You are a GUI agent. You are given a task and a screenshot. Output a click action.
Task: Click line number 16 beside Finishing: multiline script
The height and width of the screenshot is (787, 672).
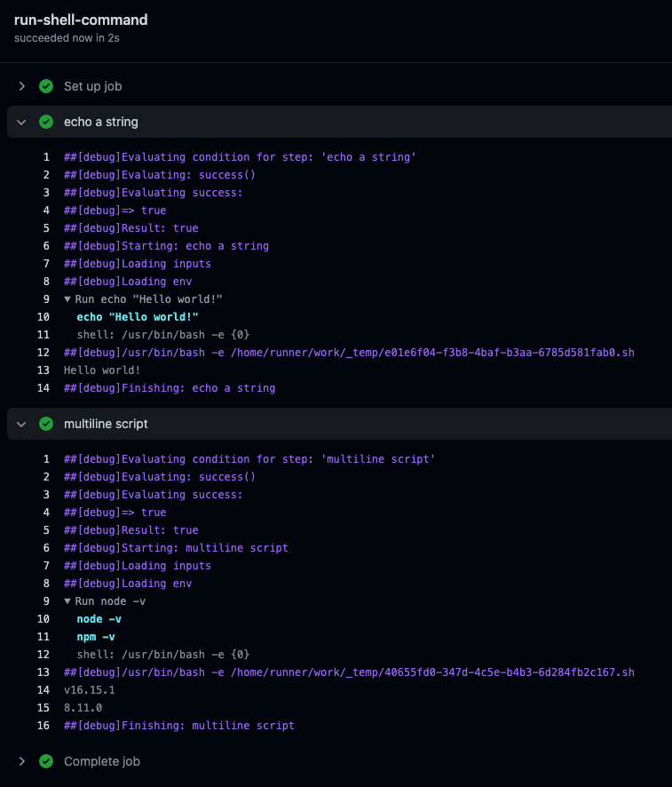[x=43, y=726]
